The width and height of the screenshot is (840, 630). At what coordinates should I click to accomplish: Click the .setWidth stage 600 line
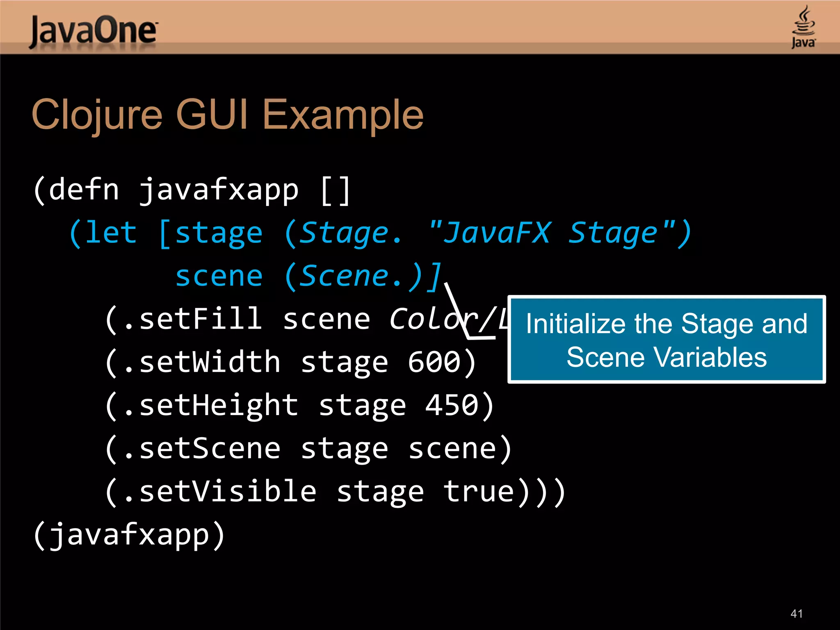click(291, 363)
